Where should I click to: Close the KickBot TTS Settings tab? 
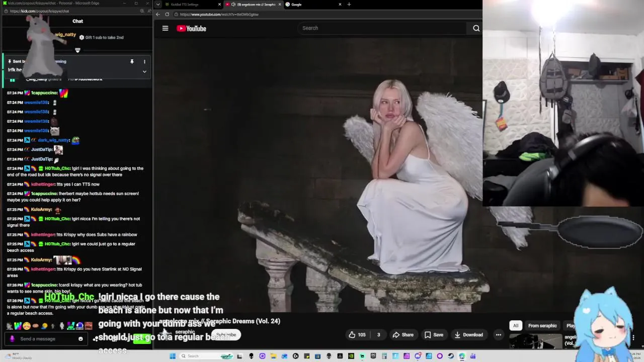coord(219,5)
